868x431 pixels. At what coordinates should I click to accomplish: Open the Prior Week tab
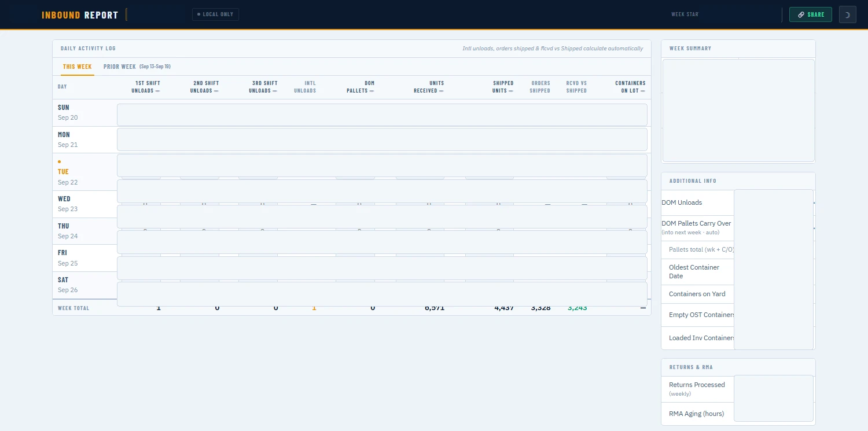pyautogui.click(x=137, y=67)
